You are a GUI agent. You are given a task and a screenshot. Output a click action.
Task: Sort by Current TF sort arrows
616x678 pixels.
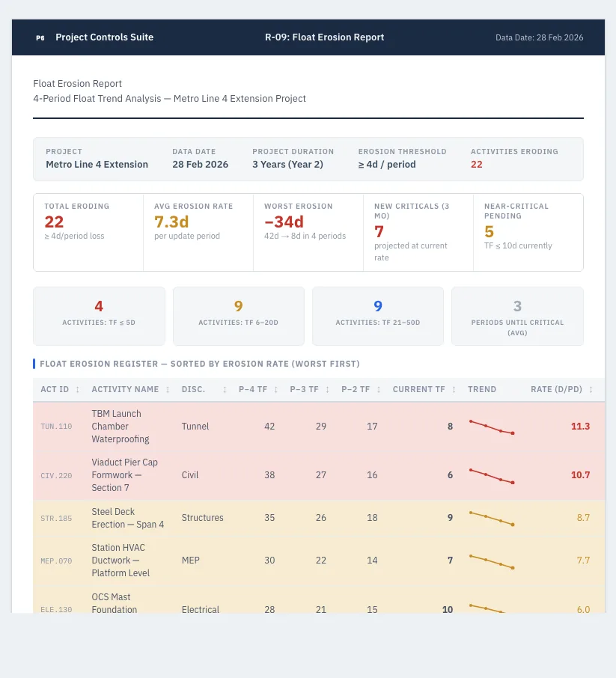coord(454,390)
